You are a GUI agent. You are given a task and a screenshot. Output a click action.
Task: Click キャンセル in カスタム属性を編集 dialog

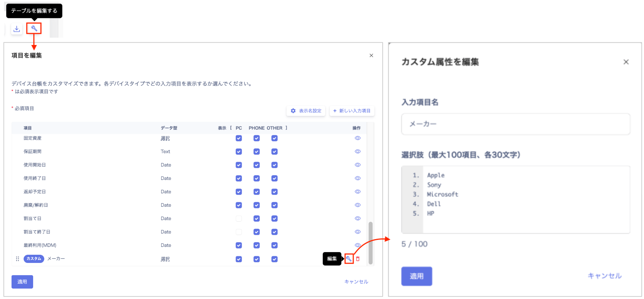click(605, 276)
